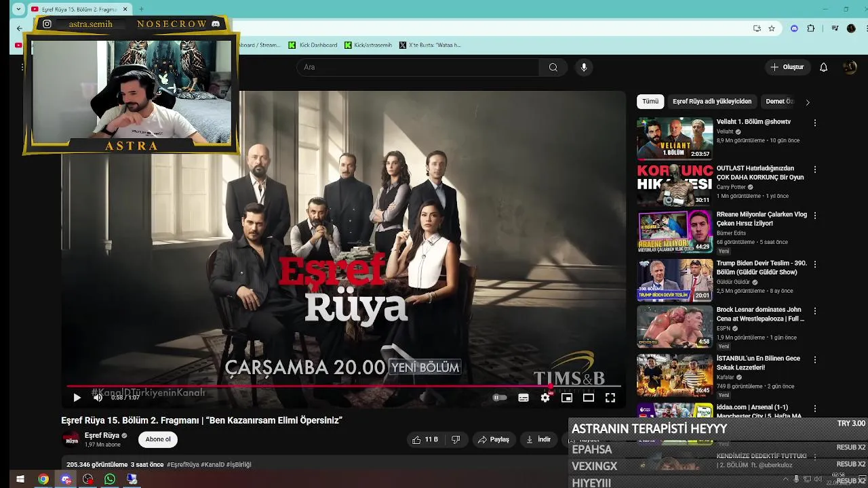Open options for the OUTLAST video

[x=815, y=169]
